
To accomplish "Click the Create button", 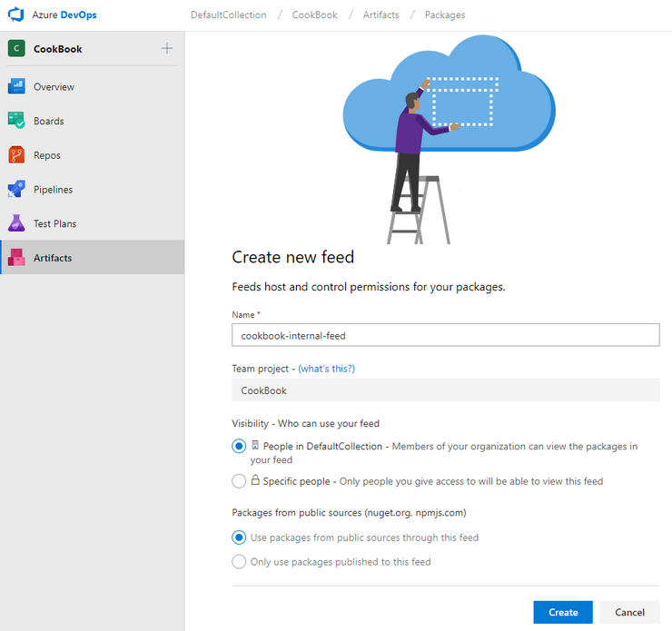I will point(563,612).
